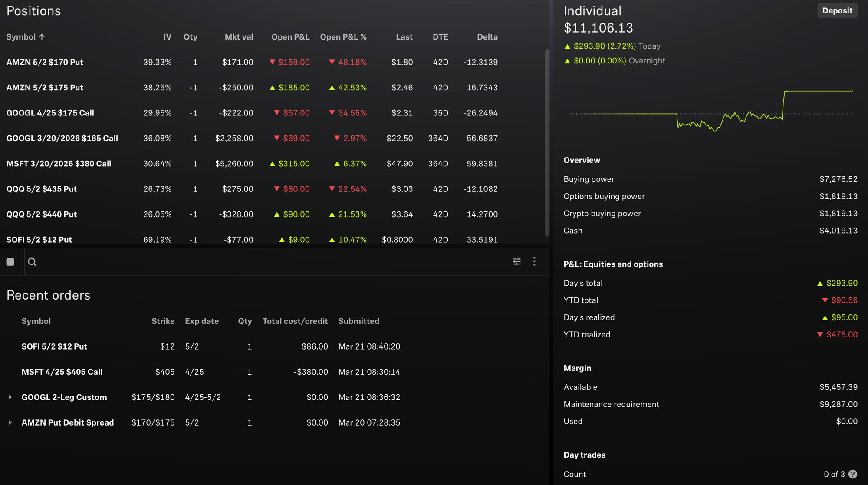Click Crypto buying power row

pos(710,214)
